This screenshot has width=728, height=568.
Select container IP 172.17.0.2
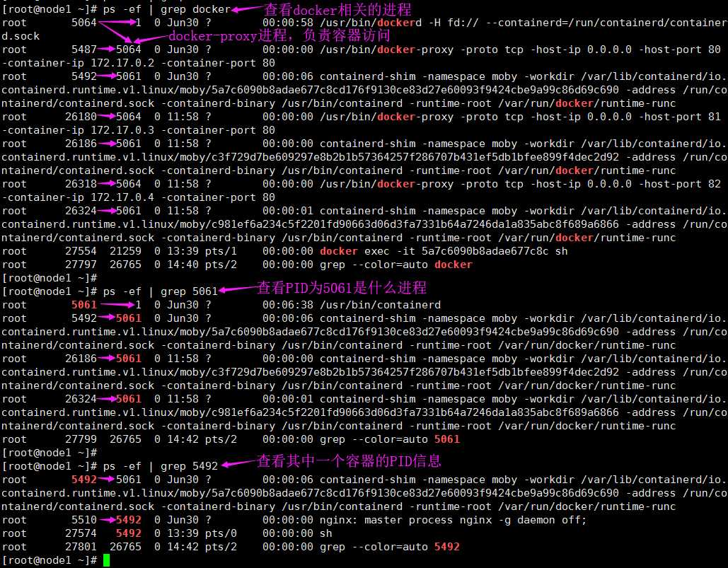(x=122, y=63)
